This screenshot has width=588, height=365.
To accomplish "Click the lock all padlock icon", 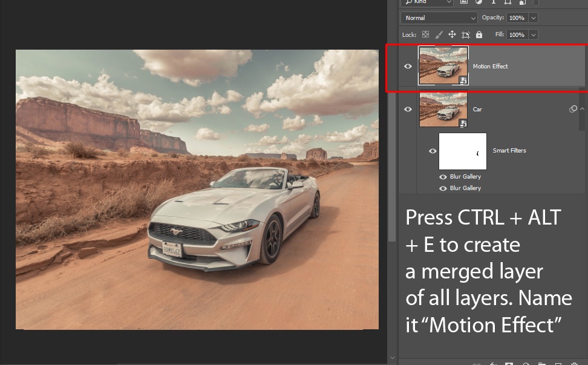I will click(x=479, y=35).
